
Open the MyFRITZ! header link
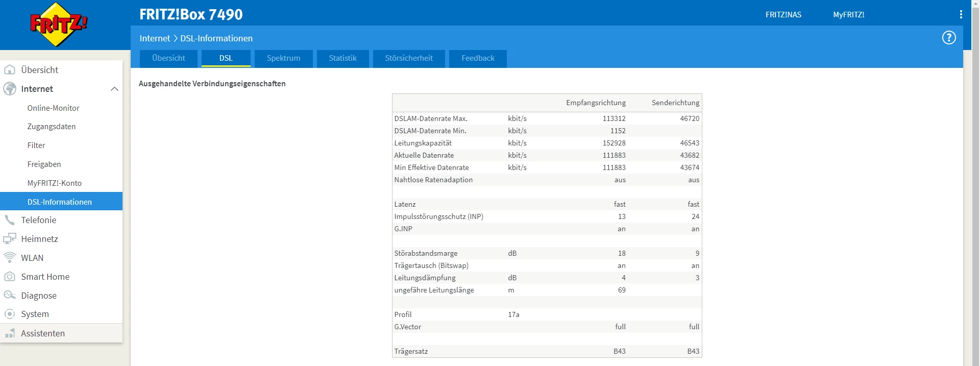(x=848, y=15)
